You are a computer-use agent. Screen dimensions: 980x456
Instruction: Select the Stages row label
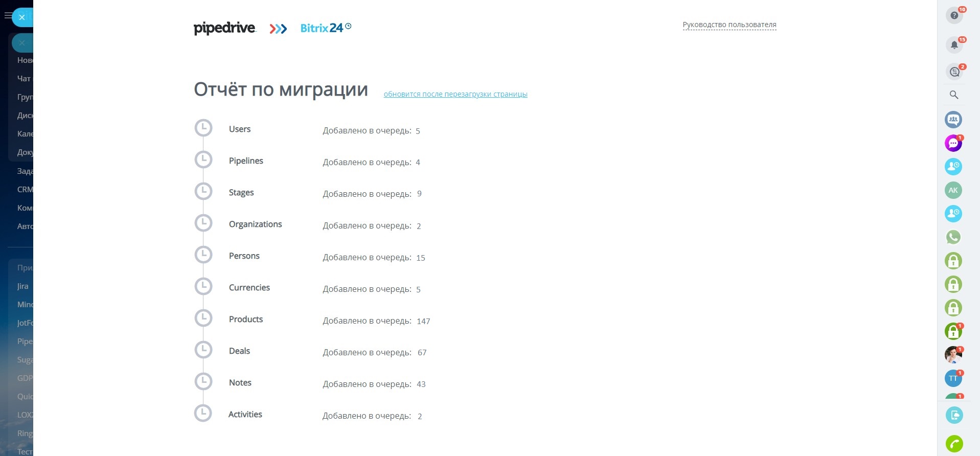[x=241, y=193]
